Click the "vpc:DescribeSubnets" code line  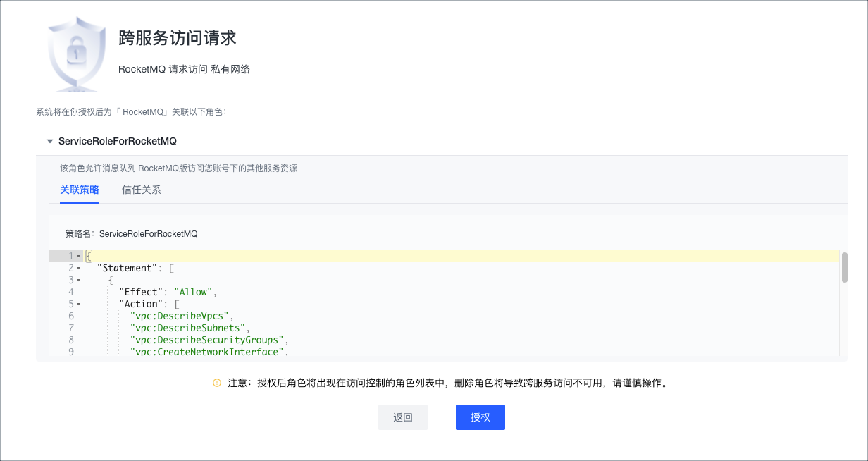190,328
